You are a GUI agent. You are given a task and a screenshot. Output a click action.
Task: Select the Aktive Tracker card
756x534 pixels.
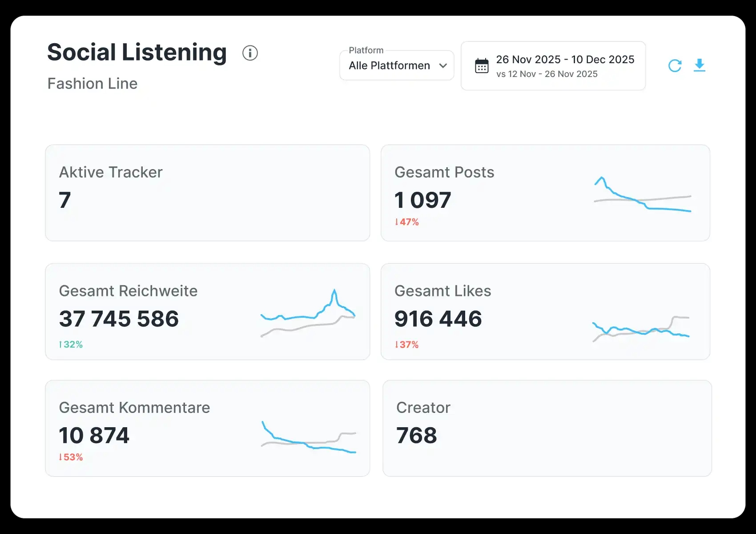[208, 193]
